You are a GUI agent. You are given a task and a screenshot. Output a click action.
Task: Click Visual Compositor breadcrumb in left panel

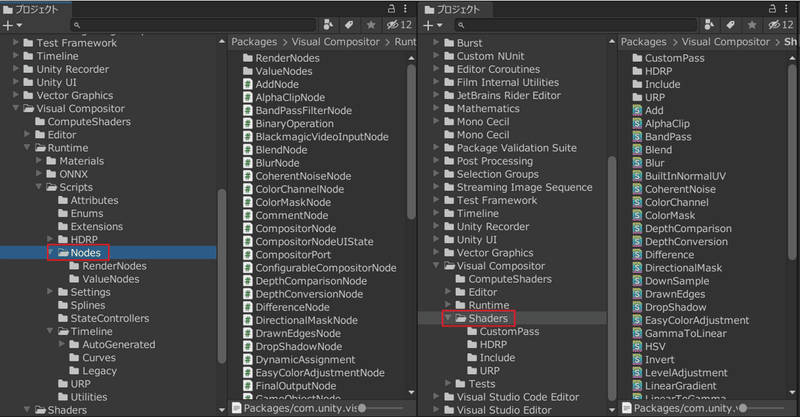point(336,42)
